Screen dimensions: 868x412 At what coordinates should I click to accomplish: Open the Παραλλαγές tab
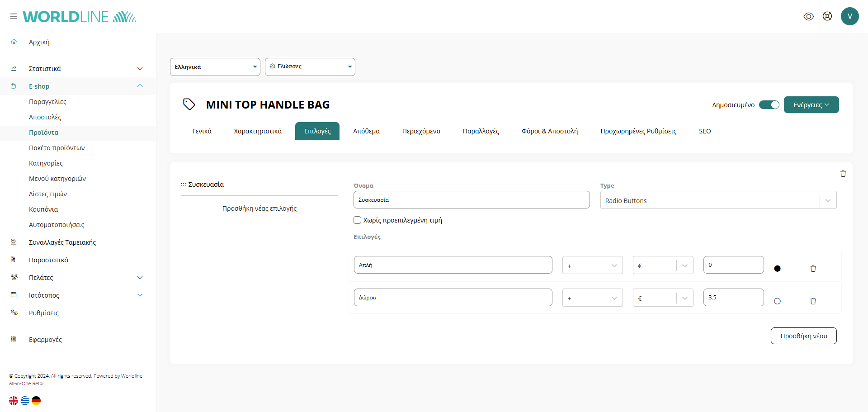click(481, 131)
